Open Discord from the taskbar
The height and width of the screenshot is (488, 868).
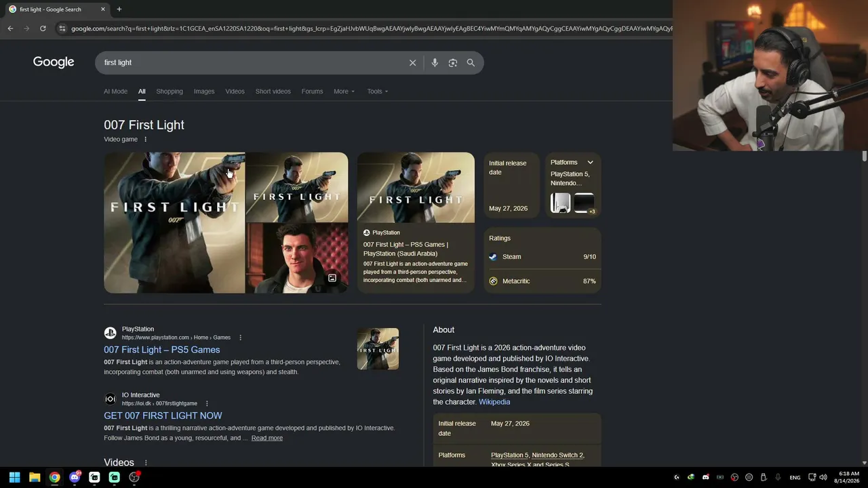click(x=75, y=477)
